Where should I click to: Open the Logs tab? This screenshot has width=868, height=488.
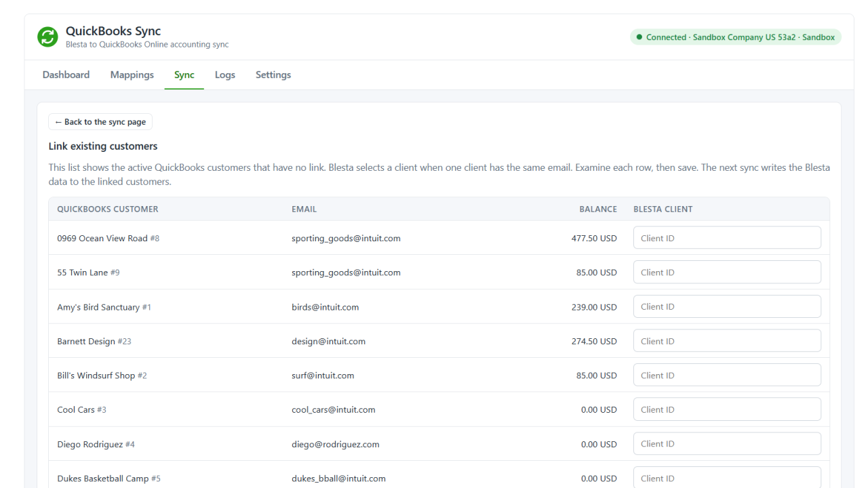(x=225, y=75)
